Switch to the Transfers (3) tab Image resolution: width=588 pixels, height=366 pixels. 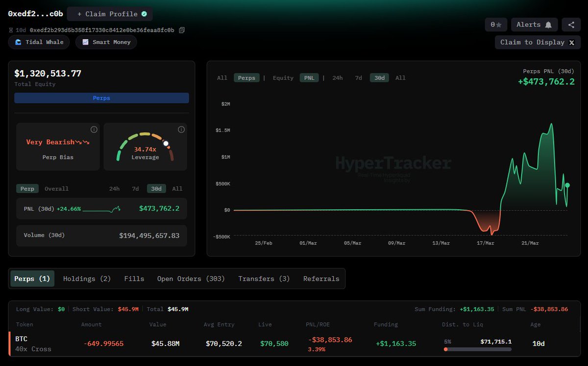tap(264, 278)
